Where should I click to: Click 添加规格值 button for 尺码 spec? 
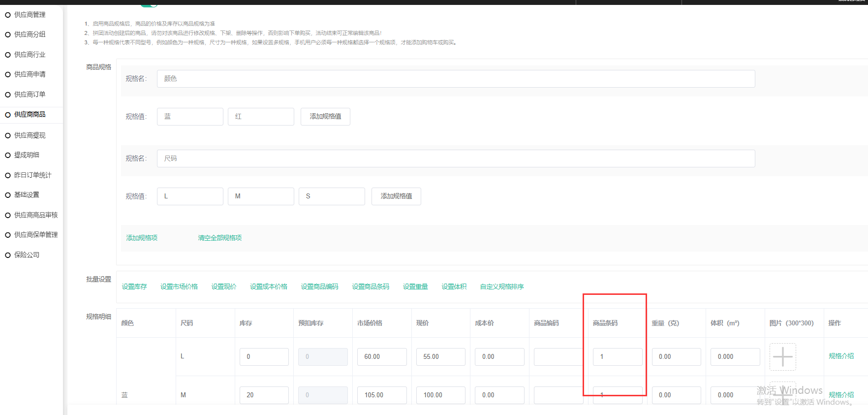tap(396, 196)
